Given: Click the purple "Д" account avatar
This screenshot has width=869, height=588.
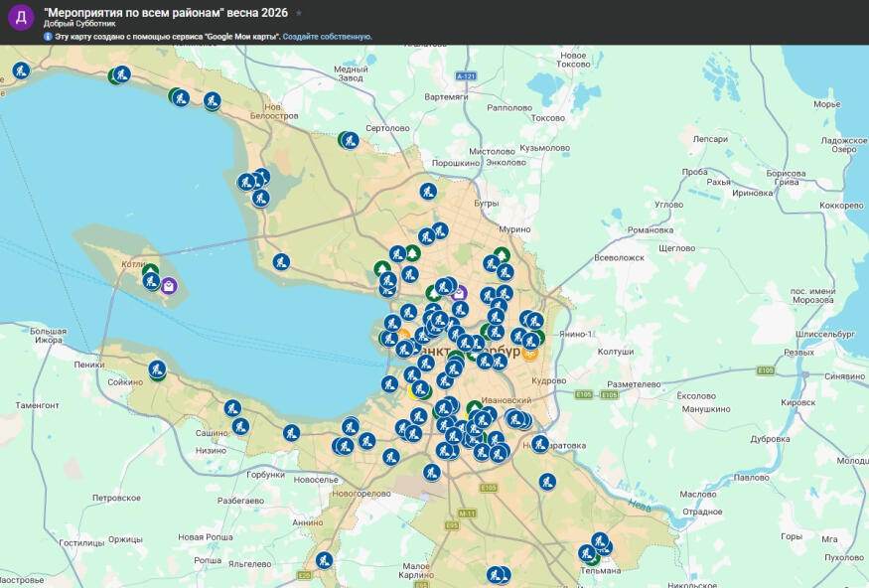Looking at the screenshot, I should click(x=21, y=18).
